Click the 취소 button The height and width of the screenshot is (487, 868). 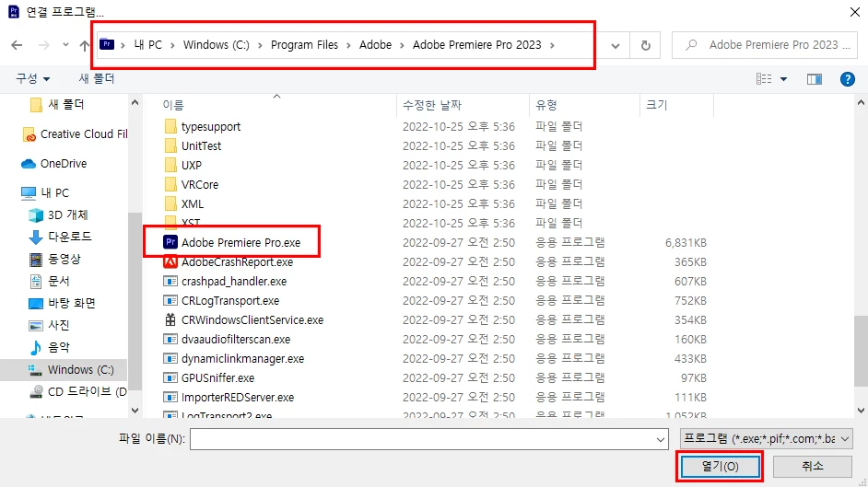pyautogui.click(x=812, y=467)
